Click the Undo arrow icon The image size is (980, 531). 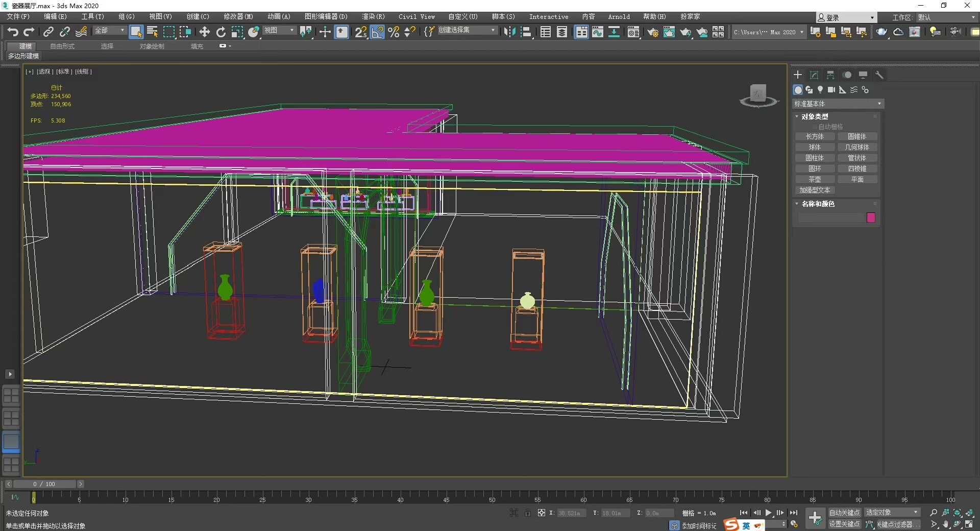(x=13, y=32)
